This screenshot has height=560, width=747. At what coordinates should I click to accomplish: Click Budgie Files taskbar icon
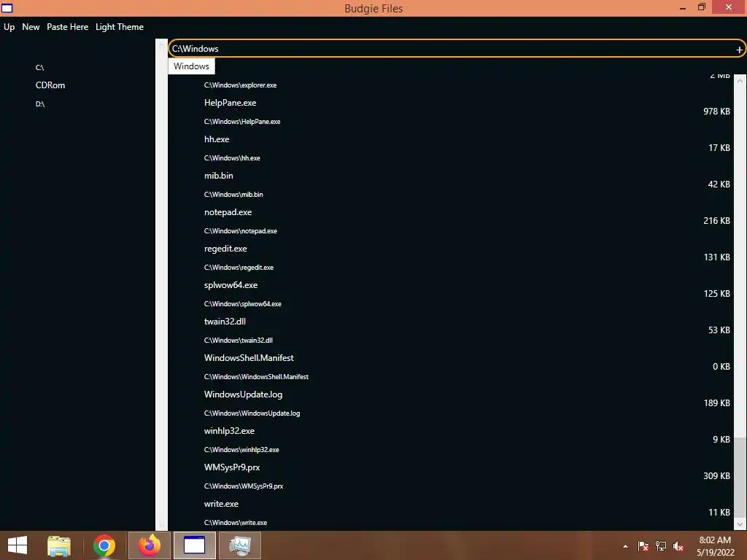194,545
